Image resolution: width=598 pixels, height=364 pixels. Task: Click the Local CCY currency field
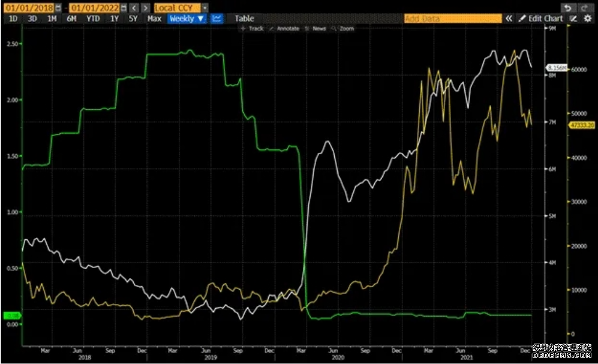178,8
